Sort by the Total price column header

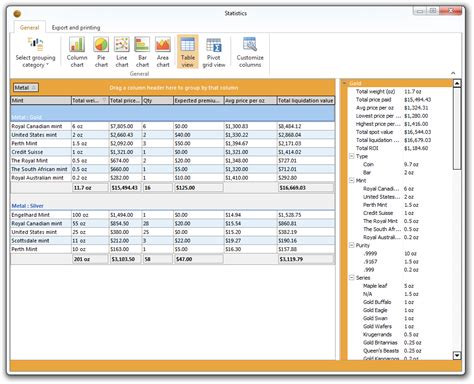tap(125, 100)
